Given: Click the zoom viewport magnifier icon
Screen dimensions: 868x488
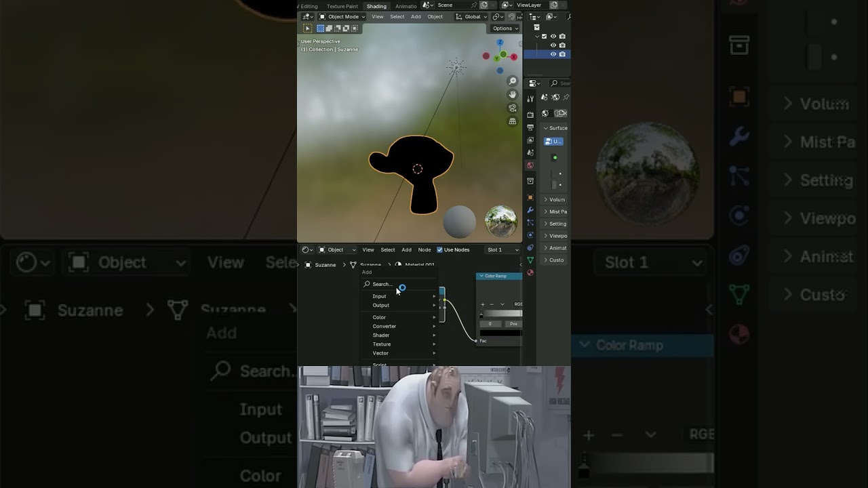Looking at the screenshot, I should [x=513, y=81].
